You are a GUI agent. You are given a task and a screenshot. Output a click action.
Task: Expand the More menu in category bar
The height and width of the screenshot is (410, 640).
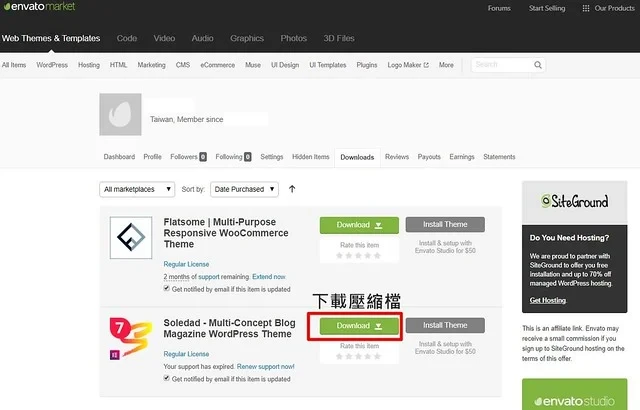(446, 65)
